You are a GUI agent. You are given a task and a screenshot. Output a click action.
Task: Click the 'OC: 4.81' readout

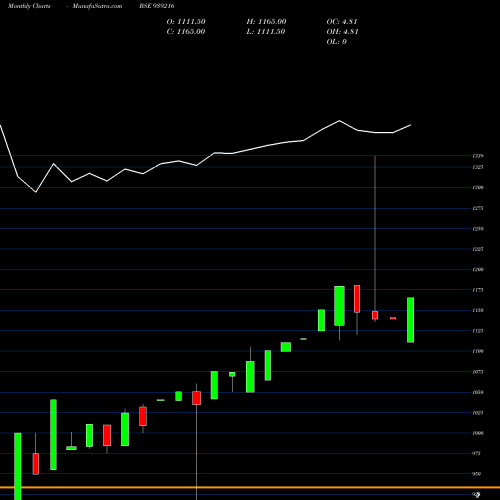342,22
